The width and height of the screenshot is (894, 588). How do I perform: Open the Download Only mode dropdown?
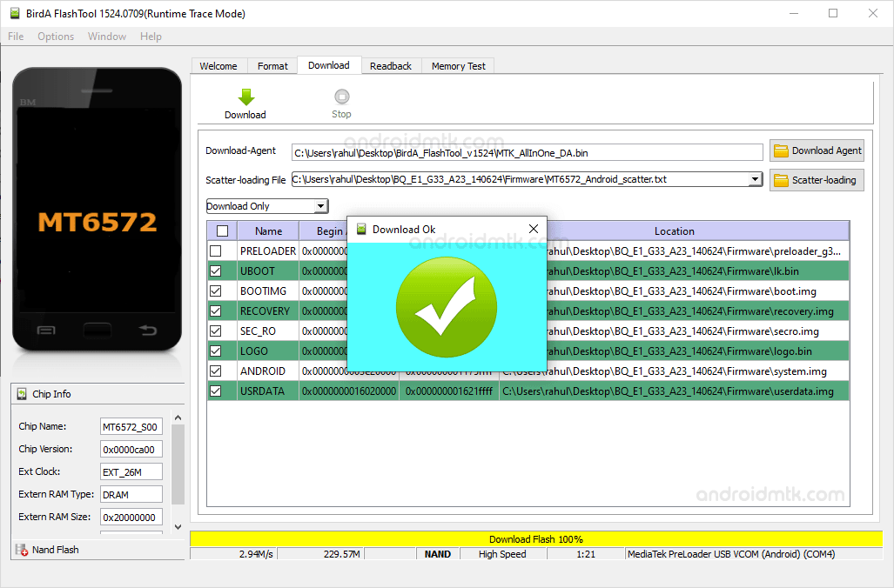coord(320,206)
